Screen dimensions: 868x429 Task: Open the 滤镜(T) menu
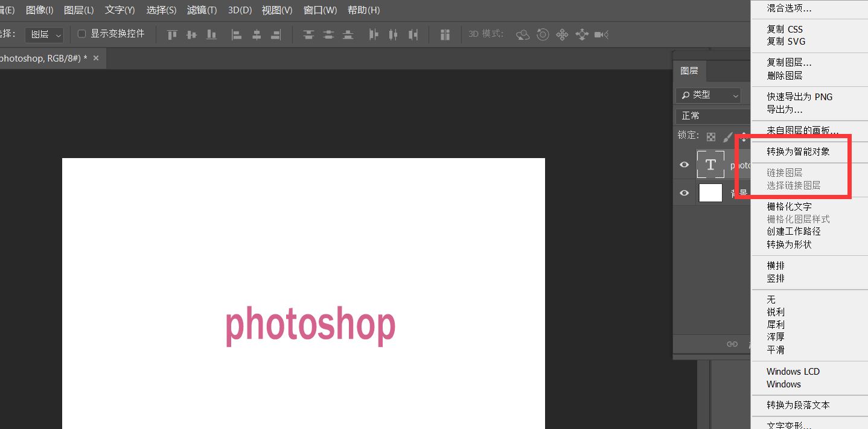coord(202,10)
